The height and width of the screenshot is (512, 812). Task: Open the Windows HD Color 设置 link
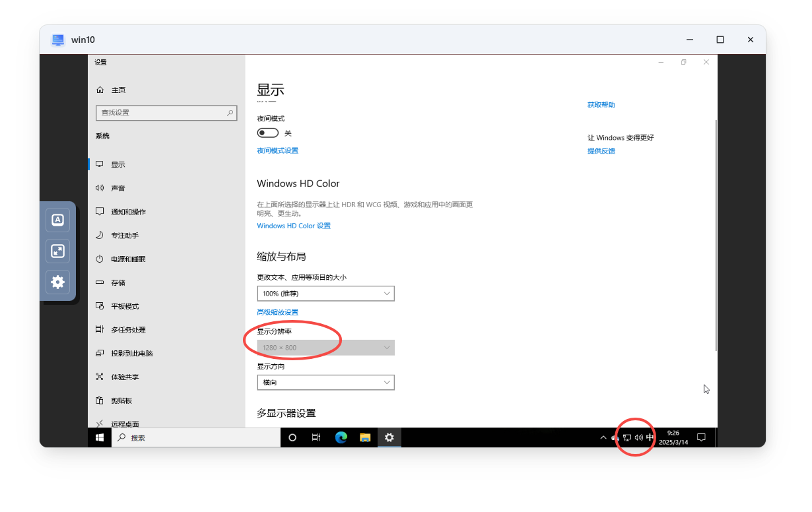click(294, 226)
